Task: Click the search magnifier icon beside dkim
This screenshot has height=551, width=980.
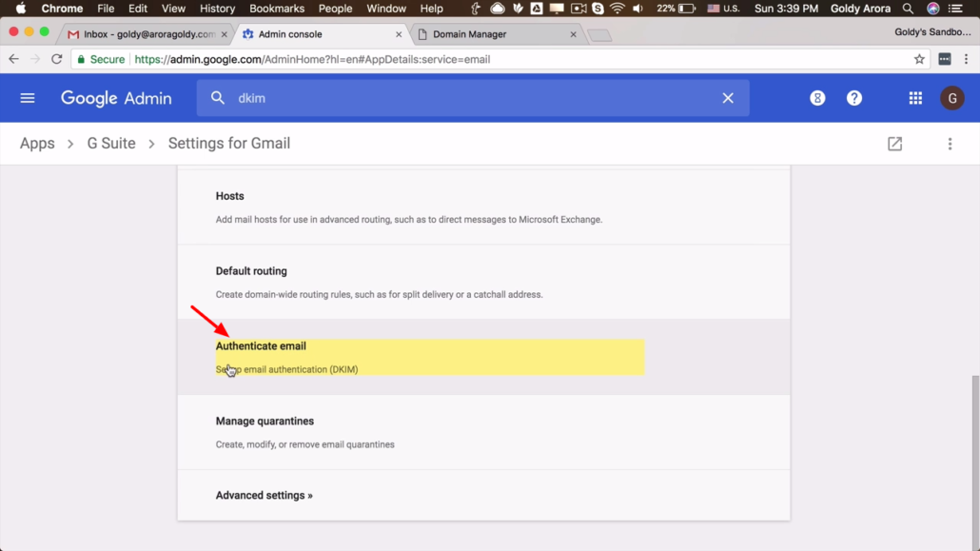Action: coord(218,98)
